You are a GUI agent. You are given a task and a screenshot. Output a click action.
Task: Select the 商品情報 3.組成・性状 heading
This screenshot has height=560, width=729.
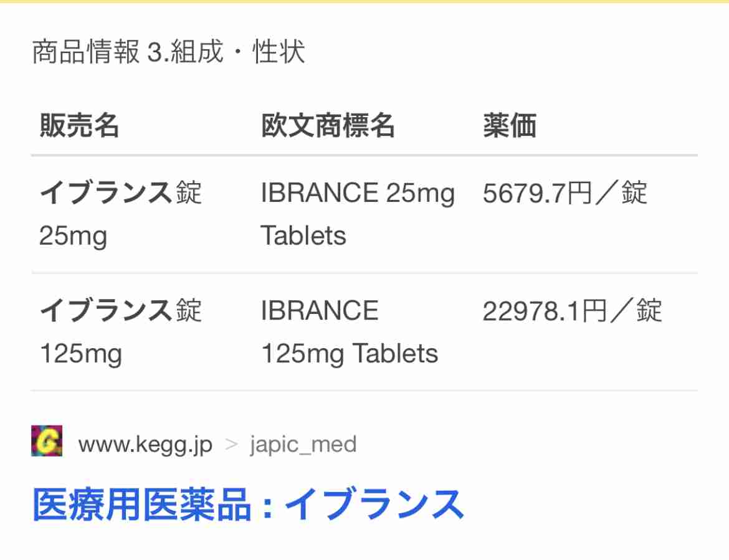click(x=168, y=51)
